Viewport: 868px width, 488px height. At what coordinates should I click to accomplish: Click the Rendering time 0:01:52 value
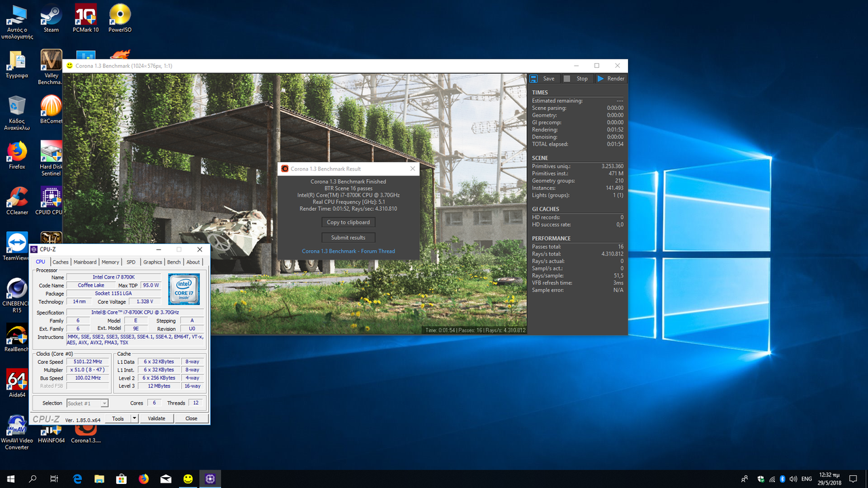[615, 129]
